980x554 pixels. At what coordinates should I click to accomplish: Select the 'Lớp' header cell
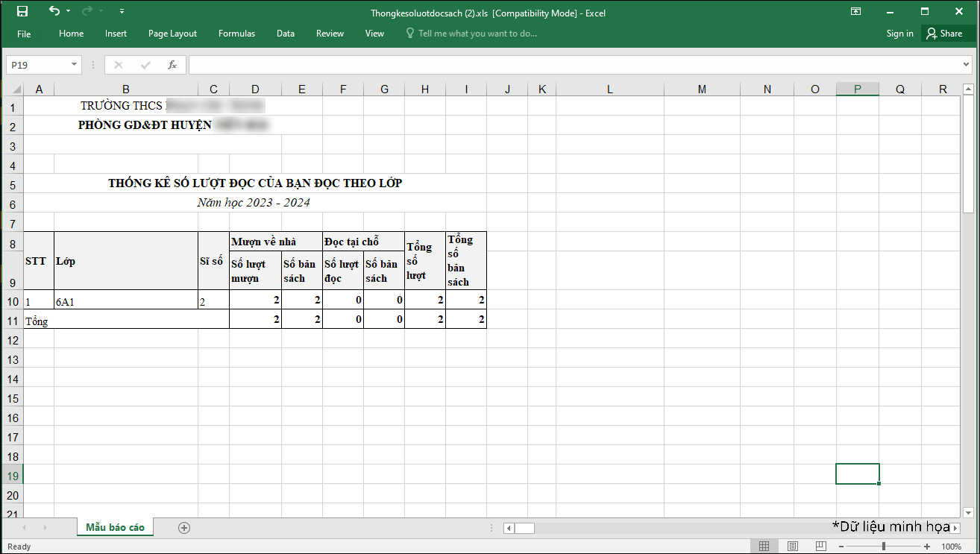[x=126, y=261]
